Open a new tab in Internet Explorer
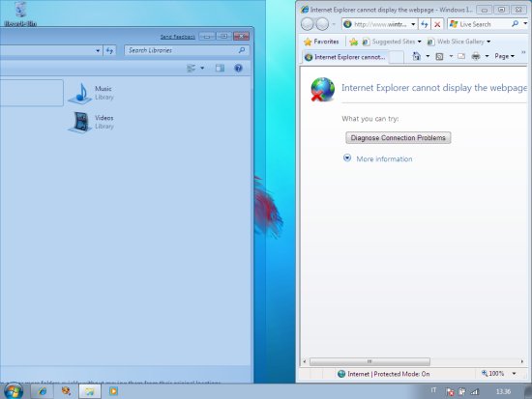The height and width of the screenshot is (399, 532). tap(397, 57)
